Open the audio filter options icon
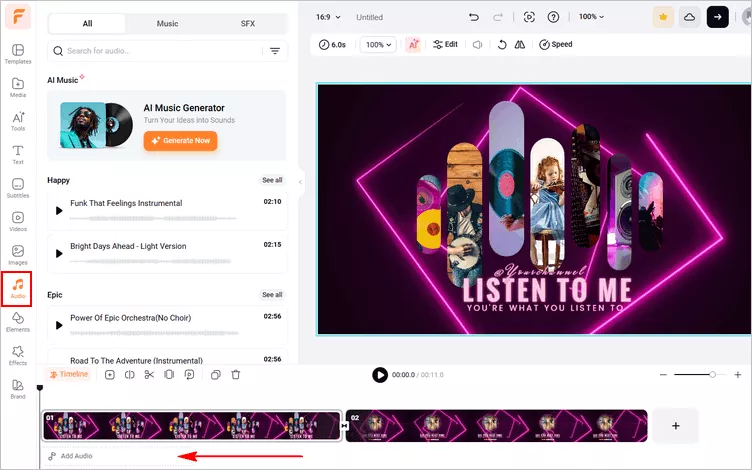Viewport: 752px width, 470px height. 275,51
